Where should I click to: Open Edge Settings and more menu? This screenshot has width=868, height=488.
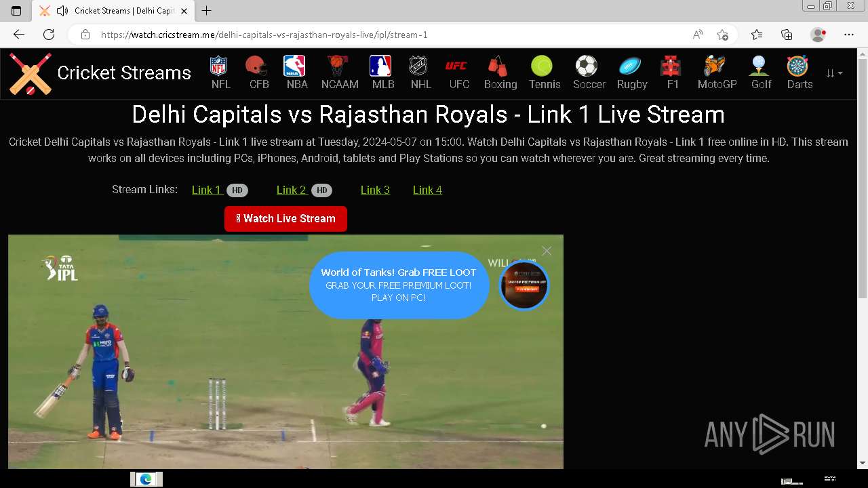point(849,35)
